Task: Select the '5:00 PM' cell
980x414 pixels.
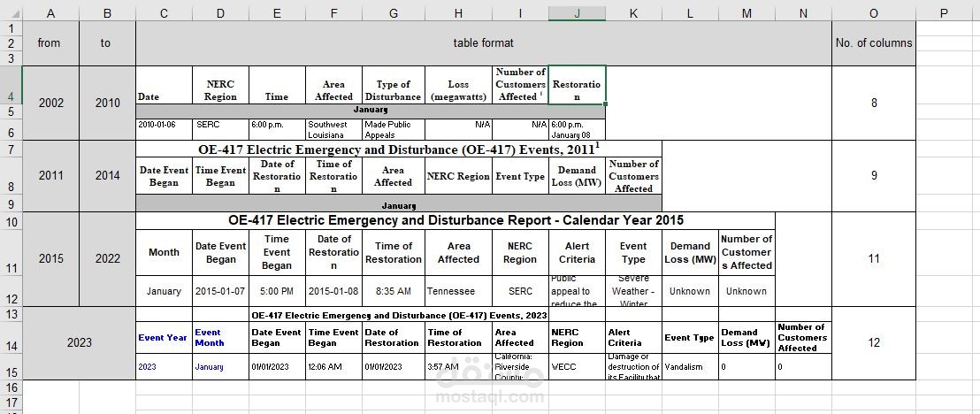Action: click(277, 291)
